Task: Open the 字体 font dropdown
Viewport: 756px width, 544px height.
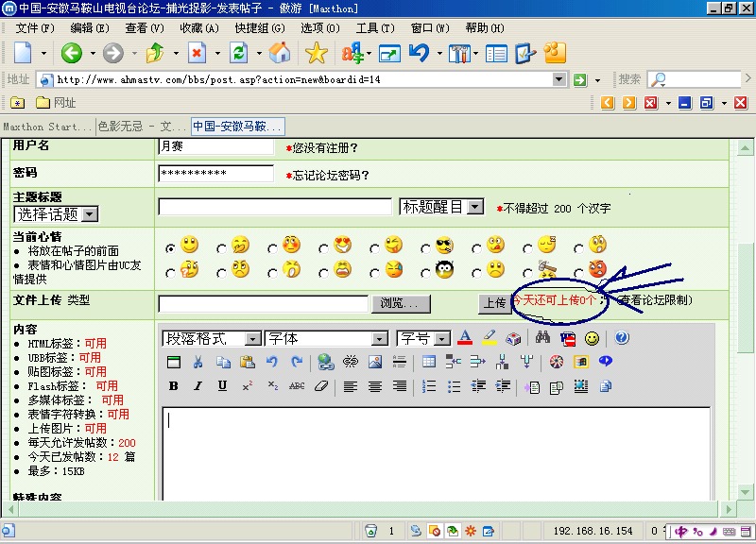Action: [326, 338]
